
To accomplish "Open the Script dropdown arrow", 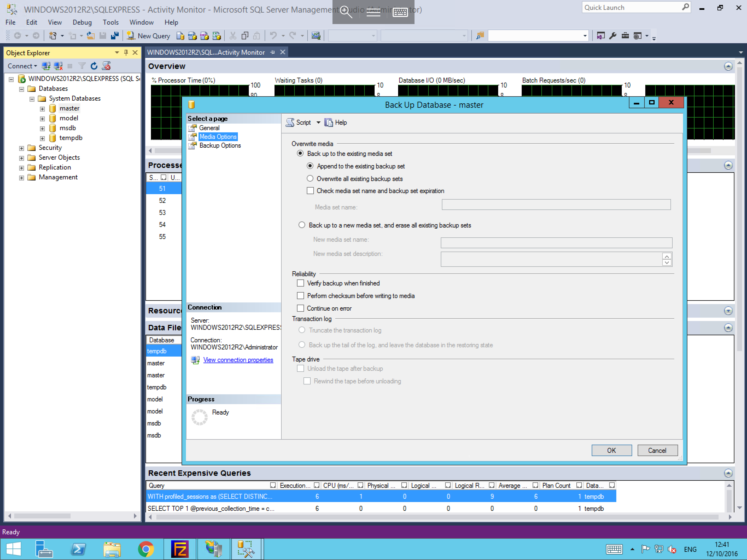I will (x=318, y=122).
